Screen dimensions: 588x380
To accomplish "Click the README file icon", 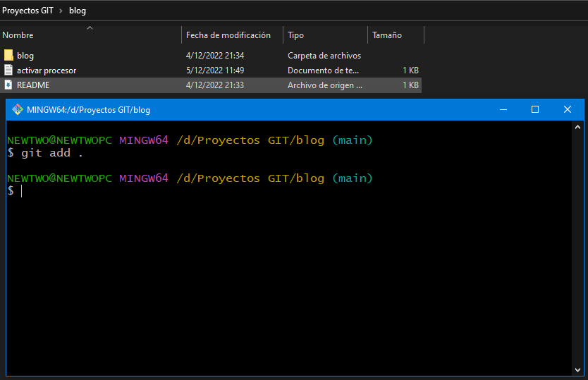I will point(8,85).
